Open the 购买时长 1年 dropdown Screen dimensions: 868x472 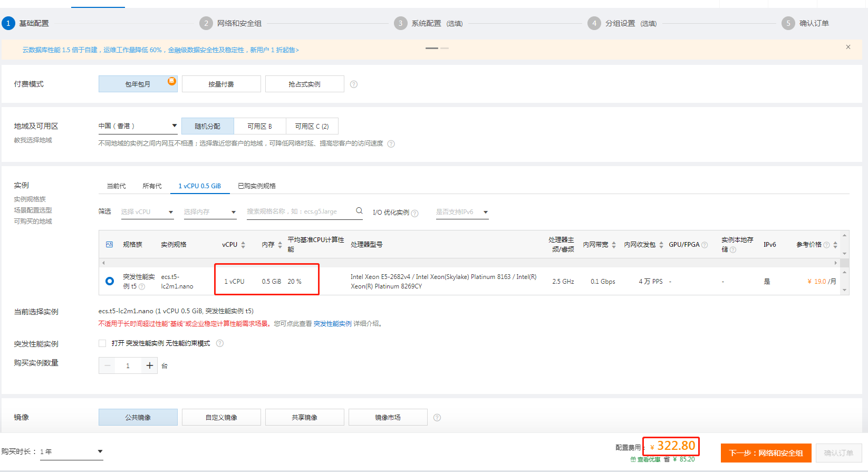[x=71, y=452]
